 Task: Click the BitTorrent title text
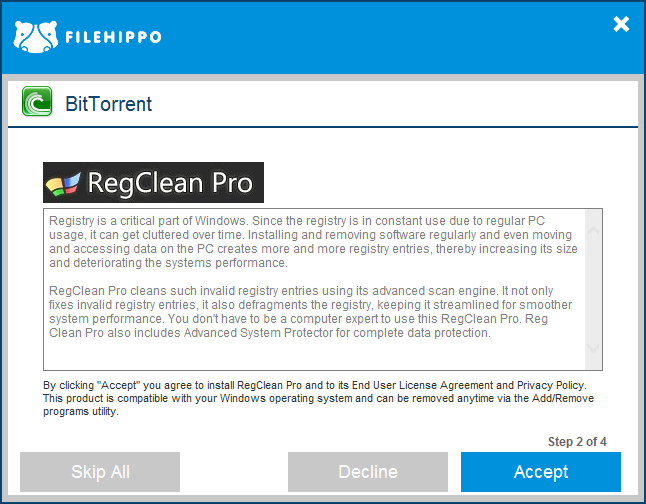109,104
